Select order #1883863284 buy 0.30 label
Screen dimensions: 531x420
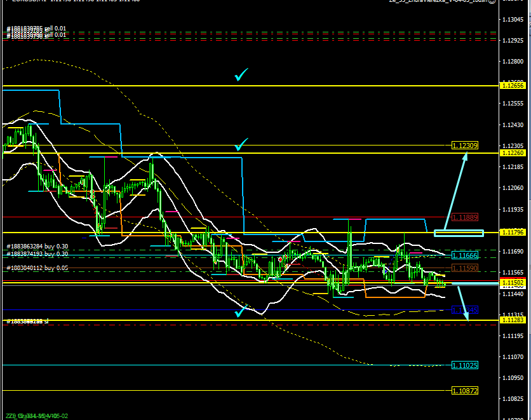coord(37,247)
